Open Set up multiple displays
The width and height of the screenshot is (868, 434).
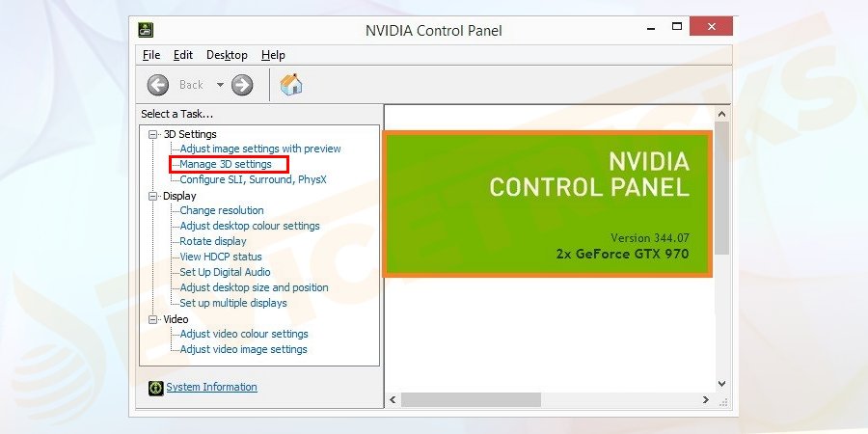233,304
